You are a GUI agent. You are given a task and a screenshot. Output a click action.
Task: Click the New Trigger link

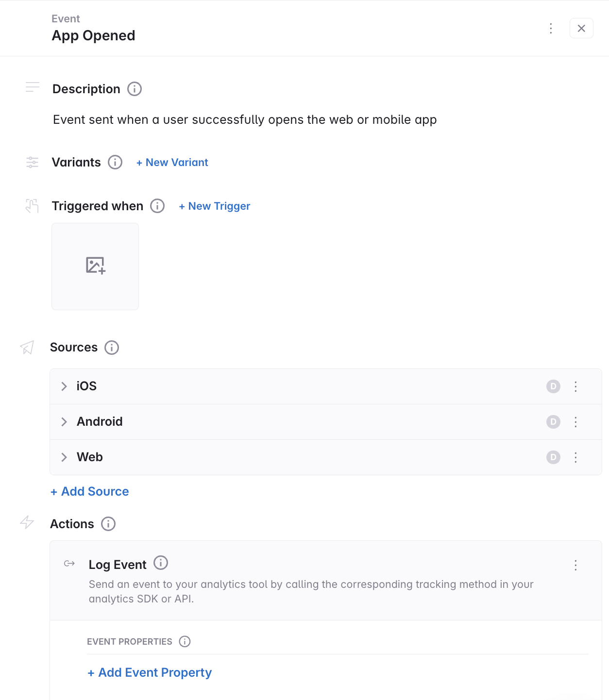point(215,206)
